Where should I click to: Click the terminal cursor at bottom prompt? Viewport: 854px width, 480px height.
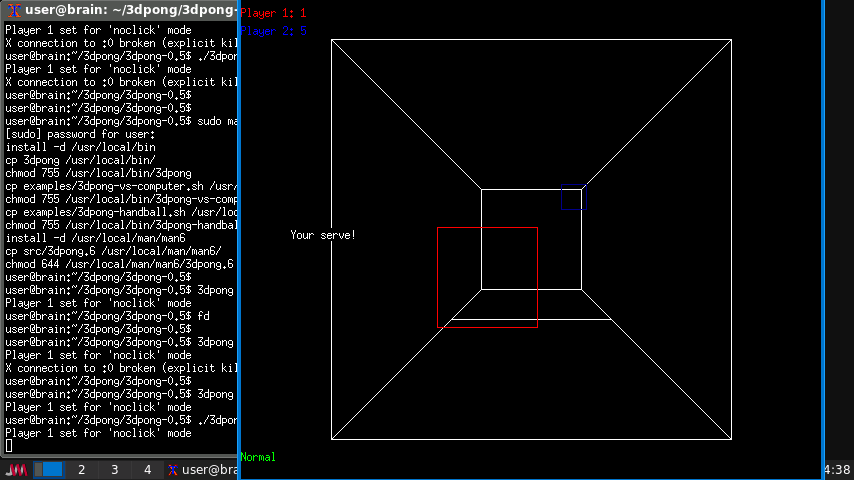click(9, 446)
